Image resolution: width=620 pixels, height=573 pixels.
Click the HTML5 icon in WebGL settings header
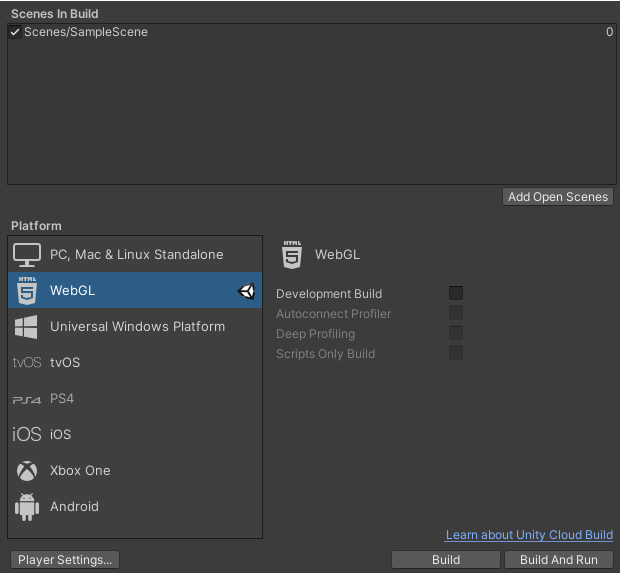[x=292, y=255]
